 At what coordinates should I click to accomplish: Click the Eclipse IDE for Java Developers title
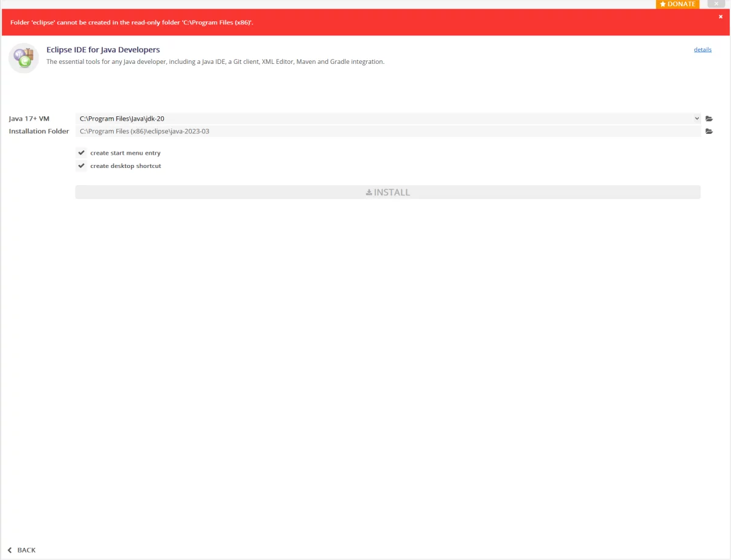103,50
